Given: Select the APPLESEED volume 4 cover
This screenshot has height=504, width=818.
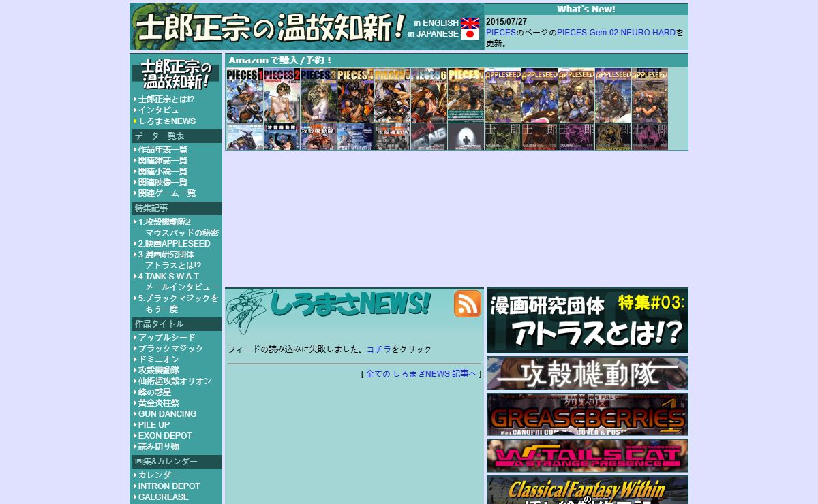Looking at the screenshot, I should pos(613,95).
